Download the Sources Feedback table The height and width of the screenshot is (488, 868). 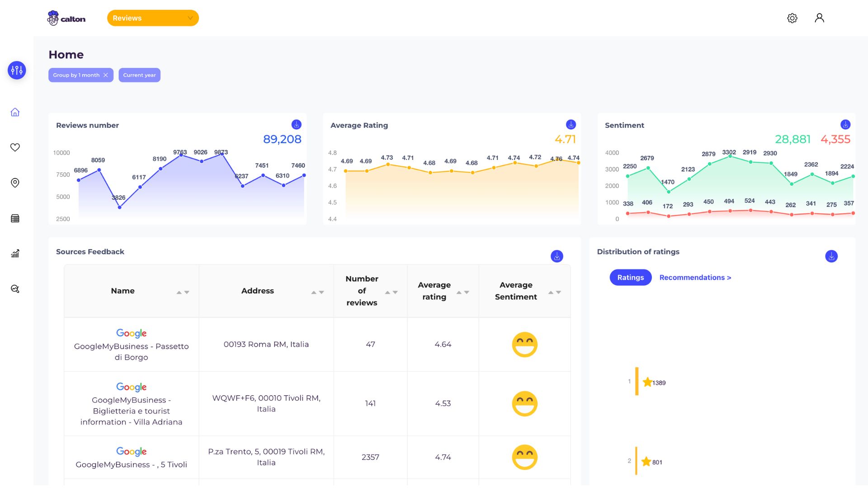tap(557, 256)
